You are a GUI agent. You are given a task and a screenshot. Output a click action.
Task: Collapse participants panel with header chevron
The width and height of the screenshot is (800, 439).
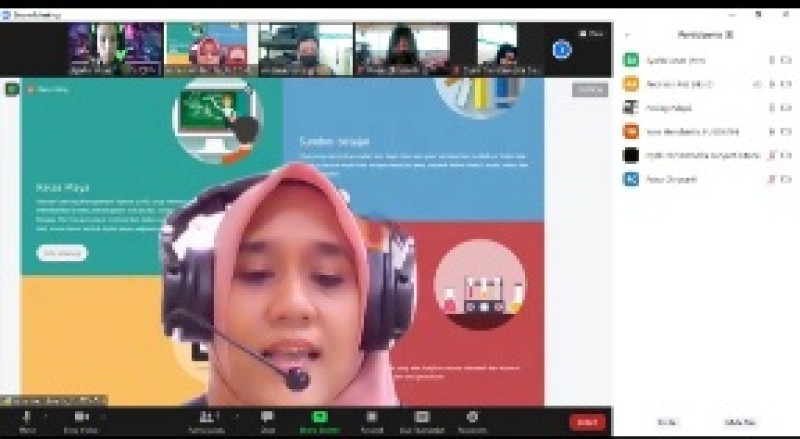628,35
